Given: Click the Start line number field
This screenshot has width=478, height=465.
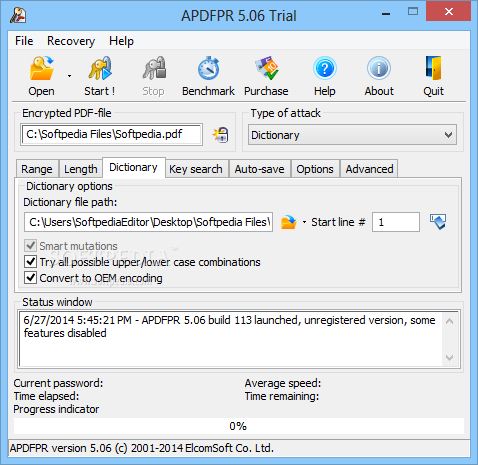Looking at the screenshot, I should [x=396, y=222].
